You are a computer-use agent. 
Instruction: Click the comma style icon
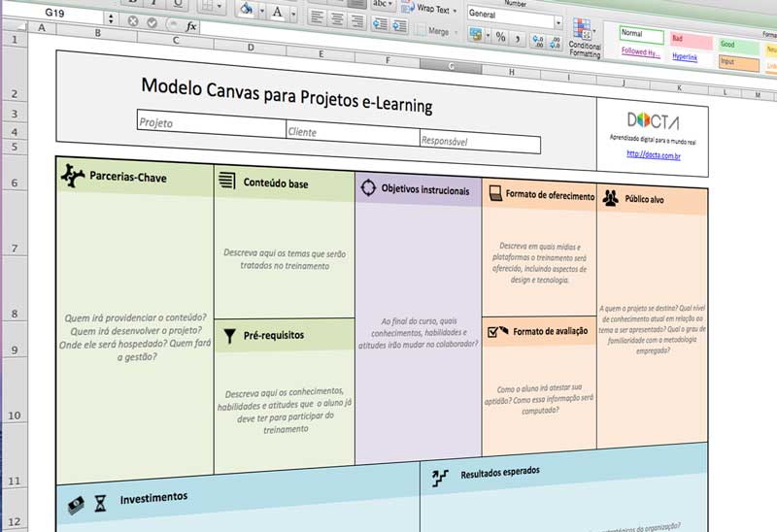(x=520, y=39)
